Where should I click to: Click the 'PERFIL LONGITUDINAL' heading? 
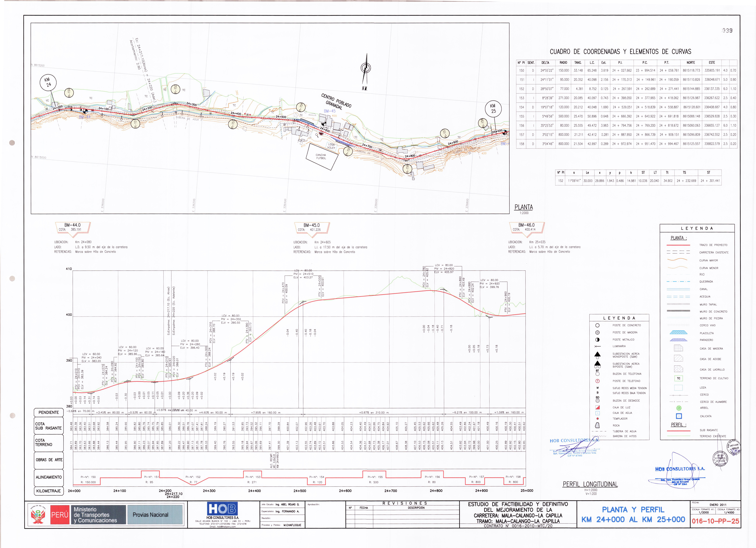pyautogui.click(x=590, y=484)
